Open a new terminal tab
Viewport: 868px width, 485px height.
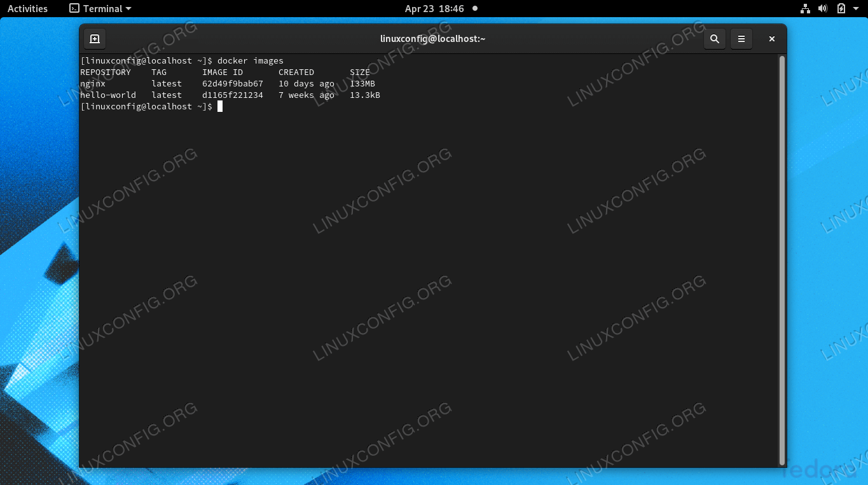click(94, 39)
